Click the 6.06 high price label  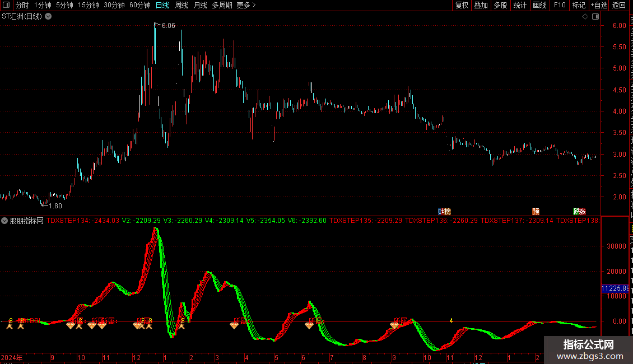169,26
